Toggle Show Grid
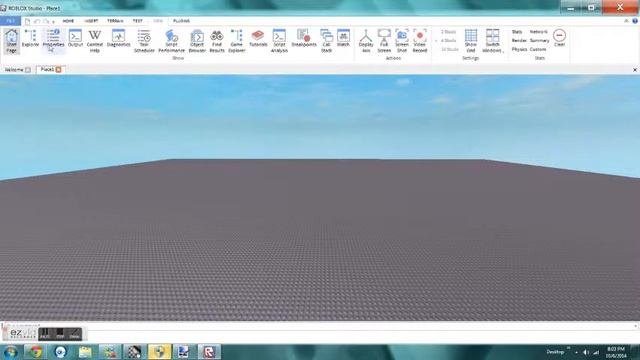640x360 pixels. tap(471, 41)
